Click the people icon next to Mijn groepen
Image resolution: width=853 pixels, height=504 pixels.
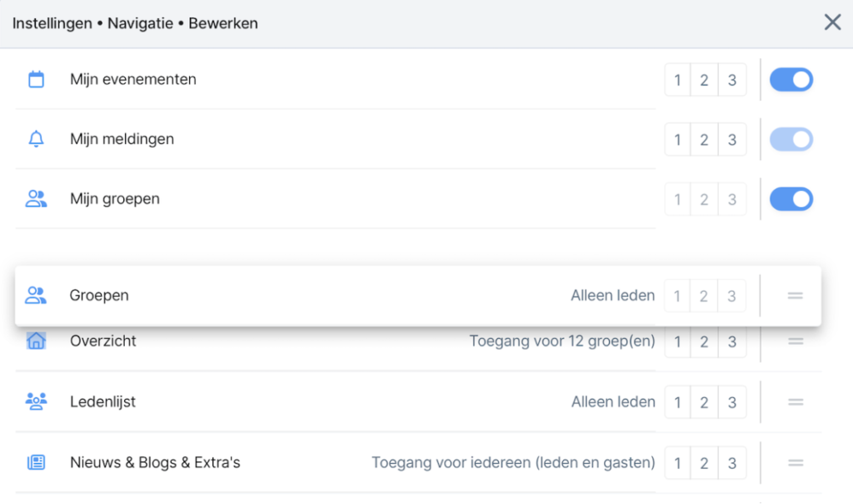click(36, 199)
